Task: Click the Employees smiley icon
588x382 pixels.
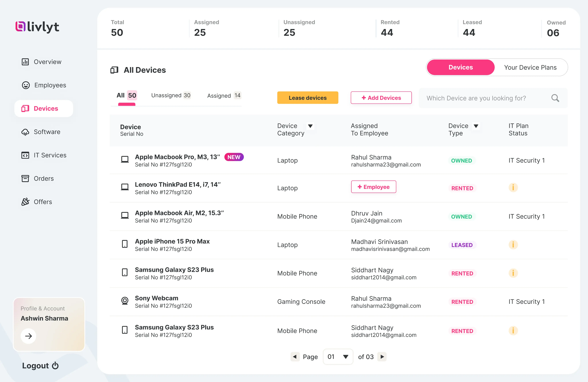Action: point(26,85)
